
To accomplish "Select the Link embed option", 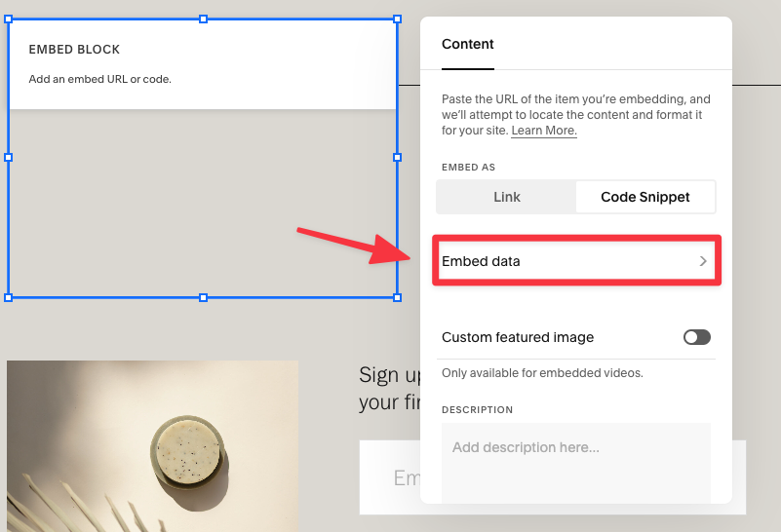I will point(507,197).
